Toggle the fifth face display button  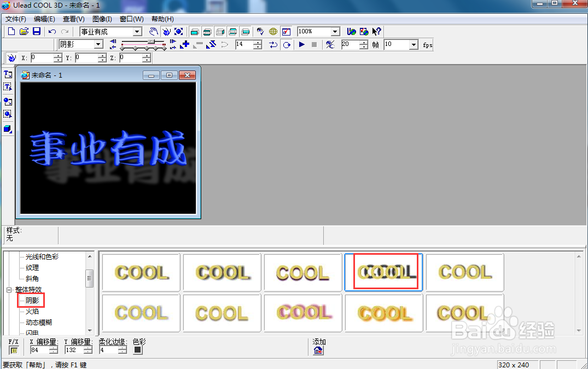coord(246,32)
